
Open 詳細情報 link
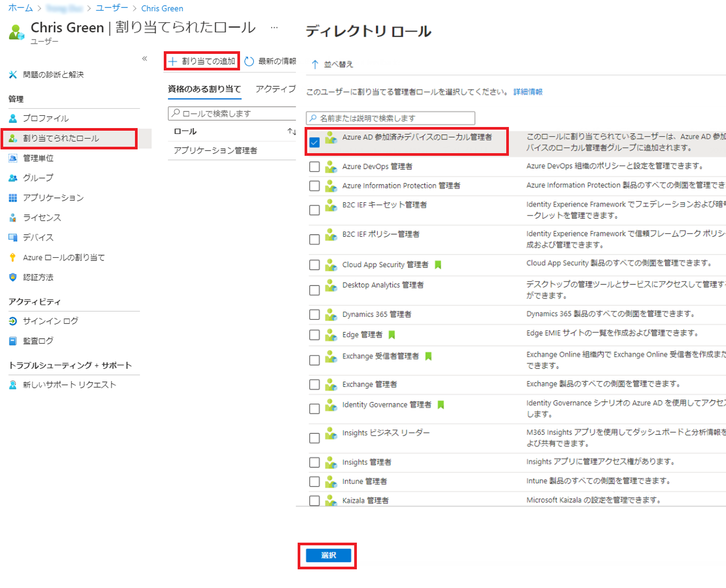[528, 92]
